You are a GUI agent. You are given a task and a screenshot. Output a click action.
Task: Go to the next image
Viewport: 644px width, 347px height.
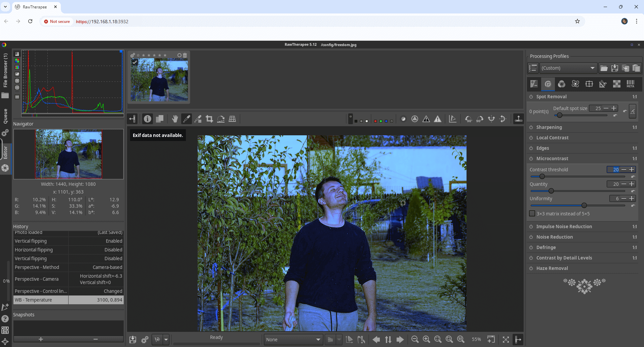point(400,340)
